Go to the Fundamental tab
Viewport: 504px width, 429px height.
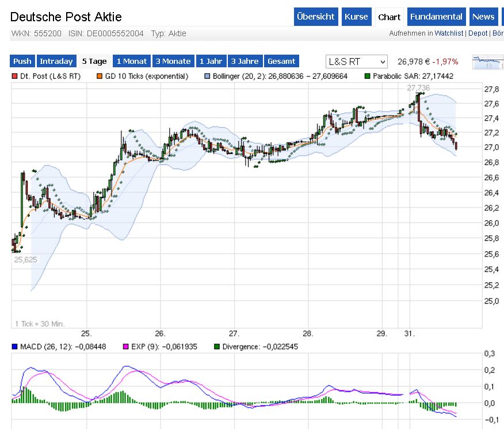point(437,17)
